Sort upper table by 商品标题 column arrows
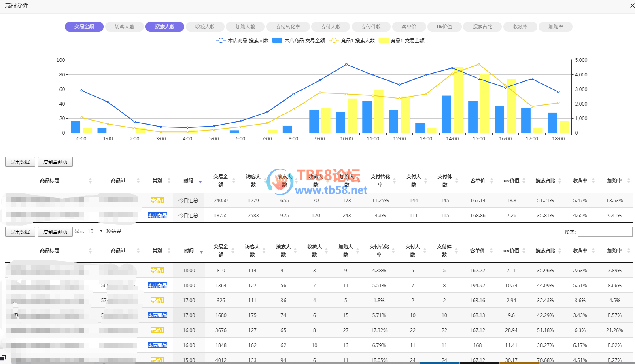The width and height of the screenshot is (635, 364). (x=90, y=181)
